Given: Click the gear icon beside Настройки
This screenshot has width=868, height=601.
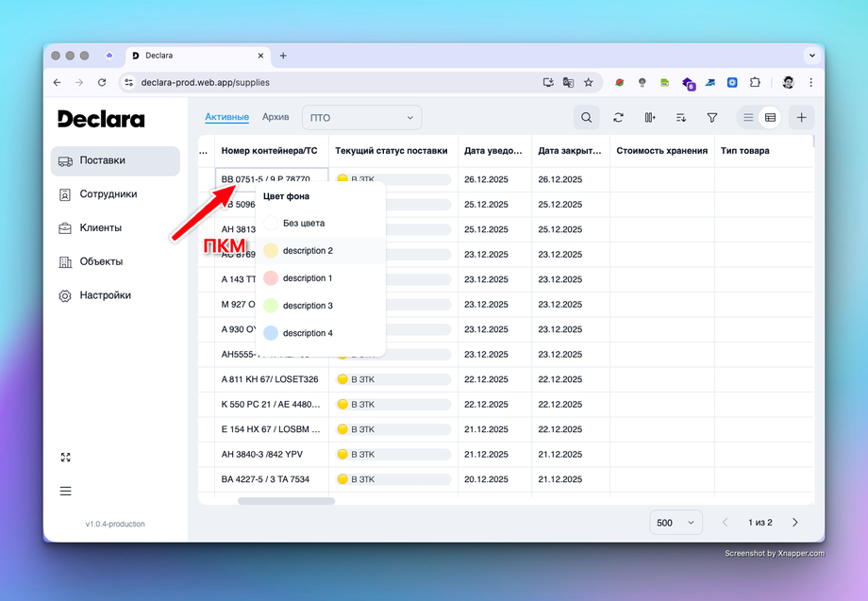Looking at the screenshot, I should coord(65,296).
